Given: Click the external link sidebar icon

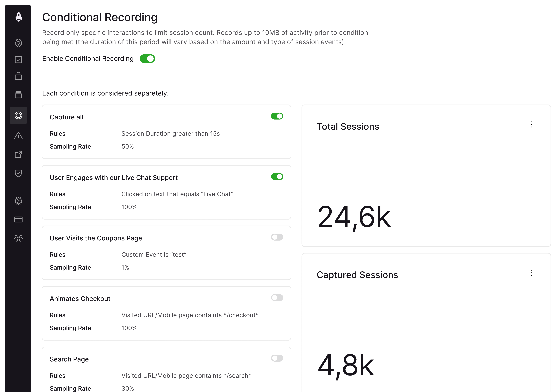Looking at the screenshot, I should coord(19,154).
